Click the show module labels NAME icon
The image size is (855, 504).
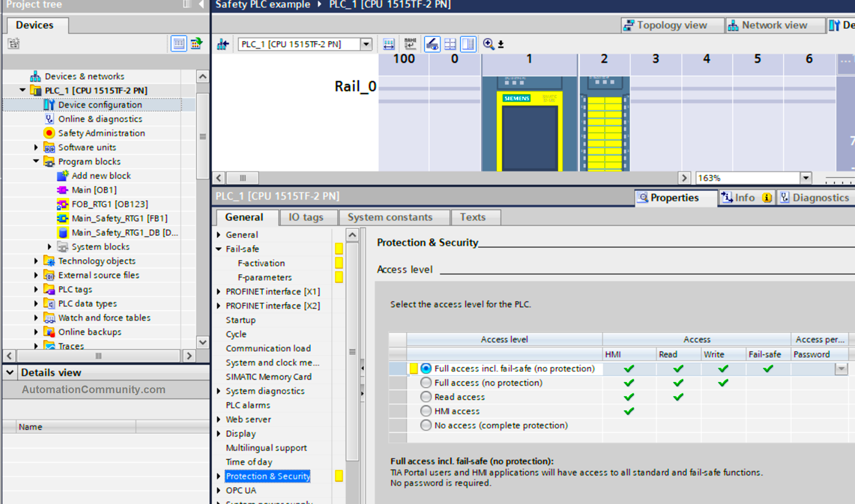tap(410, 44)
